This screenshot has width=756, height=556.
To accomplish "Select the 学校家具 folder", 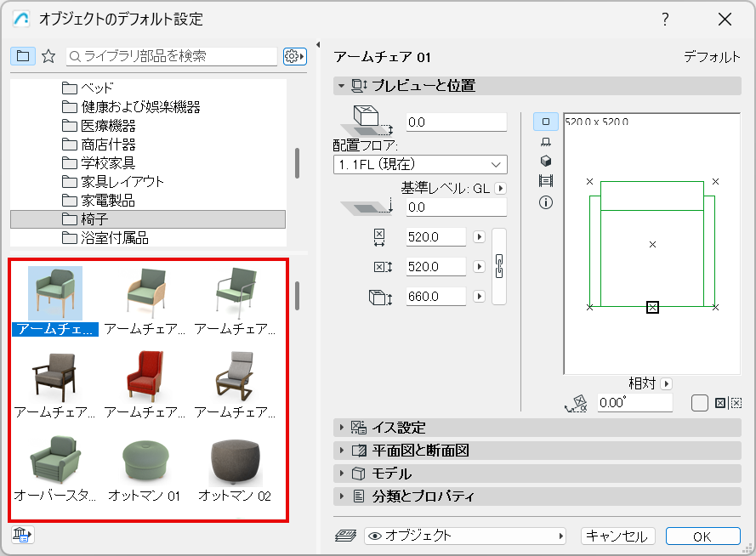I will point(99,163).
